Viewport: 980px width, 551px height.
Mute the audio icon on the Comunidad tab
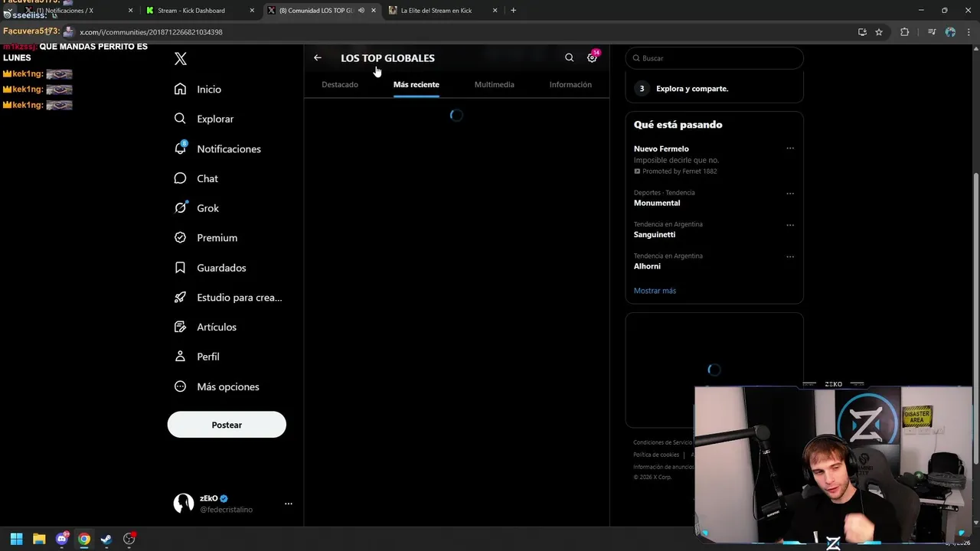pyautogui.click(x=361, y=11)
